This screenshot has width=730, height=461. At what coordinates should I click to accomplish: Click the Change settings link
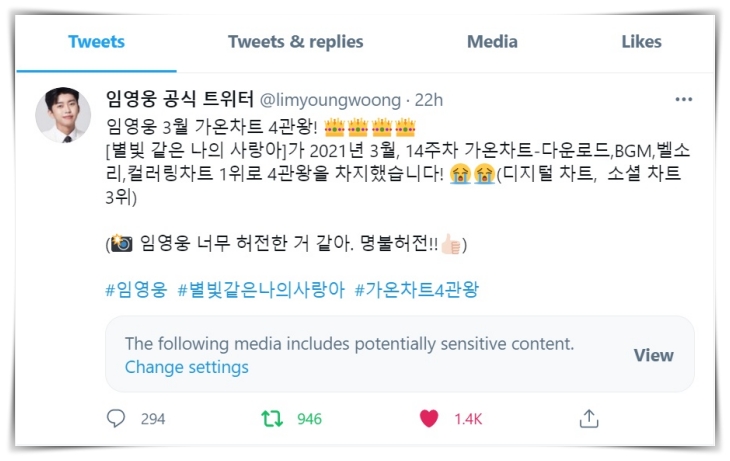coord(187,367)
